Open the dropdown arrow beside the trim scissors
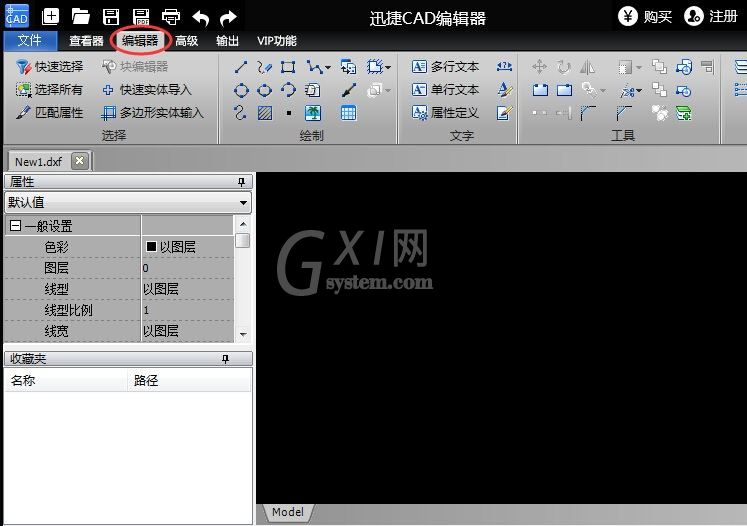The width and height of the screenshot is (747, 526). coord(639,90)
